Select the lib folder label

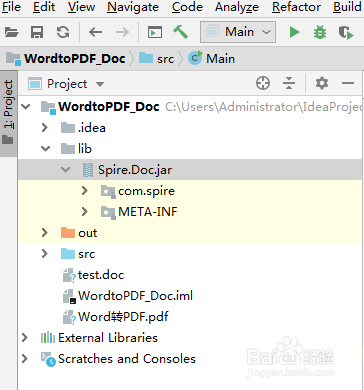coord(85,149)
